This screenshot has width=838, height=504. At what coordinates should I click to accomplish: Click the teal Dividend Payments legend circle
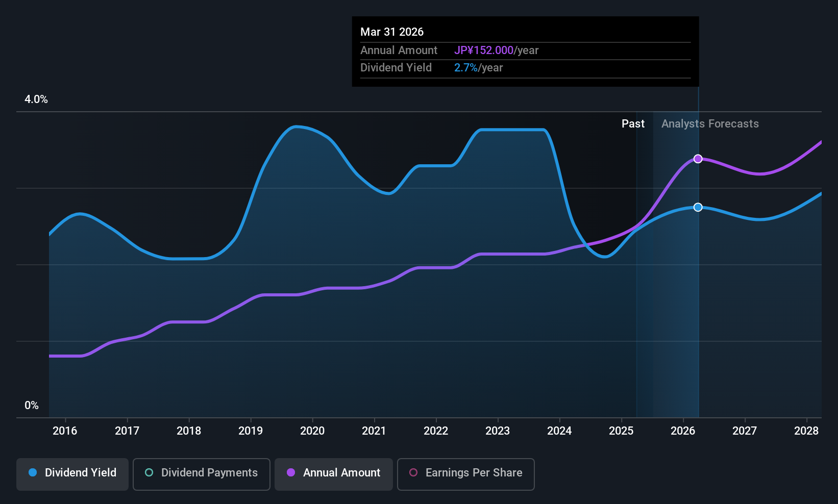(149, 472)
